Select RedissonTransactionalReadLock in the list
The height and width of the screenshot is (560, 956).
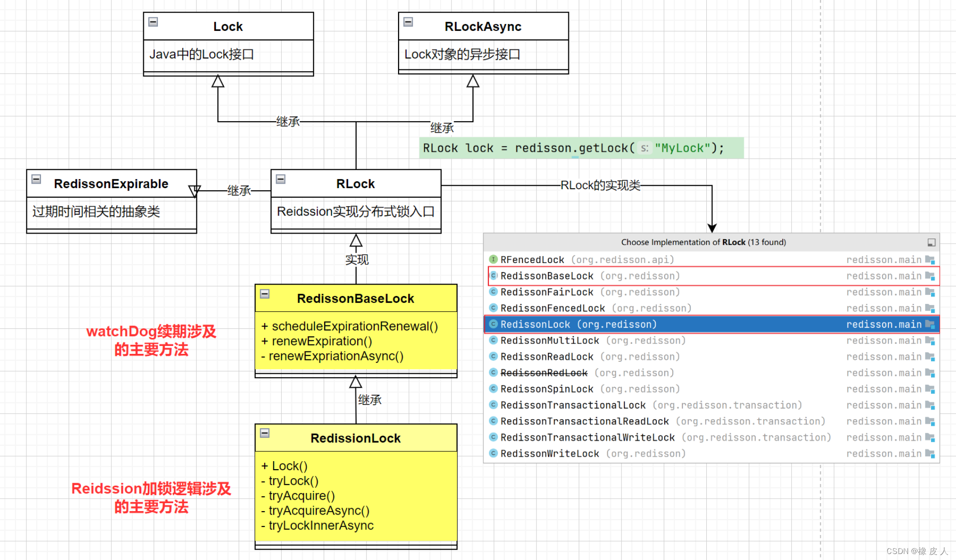click(711, 421)
